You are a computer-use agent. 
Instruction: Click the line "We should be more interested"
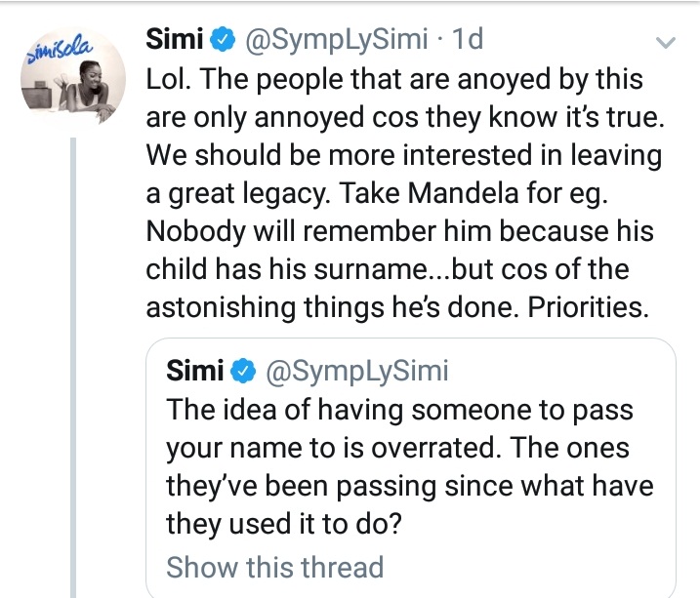pos(404,154)
